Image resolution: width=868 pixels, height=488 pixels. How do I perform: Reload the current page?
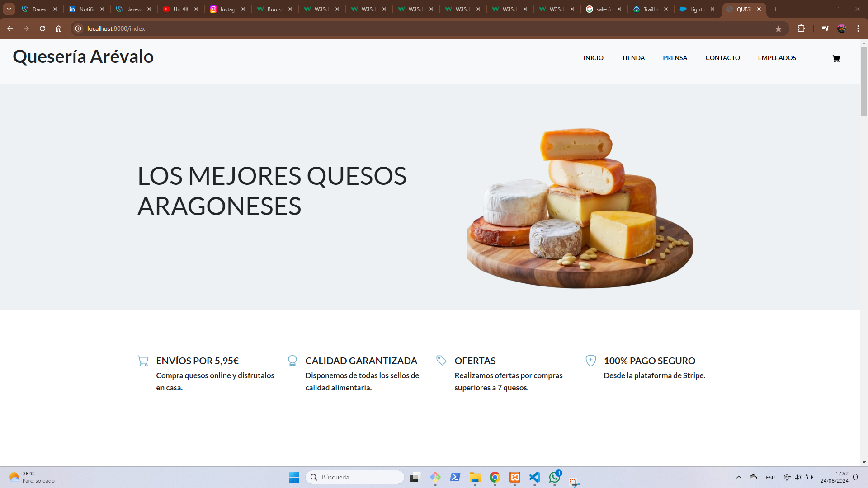pyautogui.click(x=42, y=28)
